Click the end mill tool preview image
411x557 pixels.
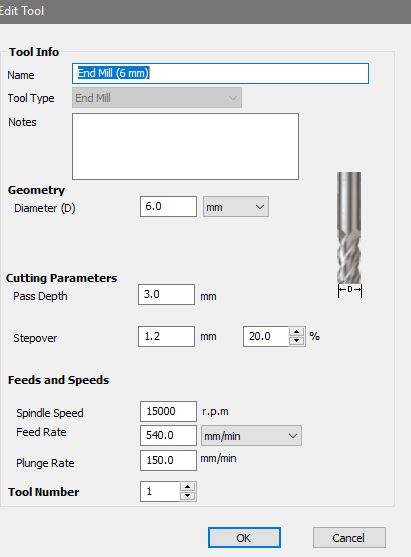[x=349, y=228]
